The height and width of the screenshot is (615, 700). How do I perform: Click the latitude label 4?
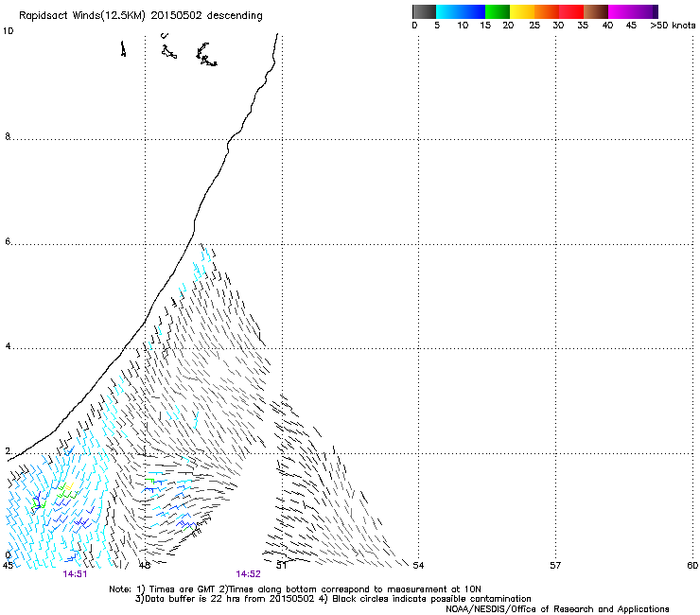8,345
